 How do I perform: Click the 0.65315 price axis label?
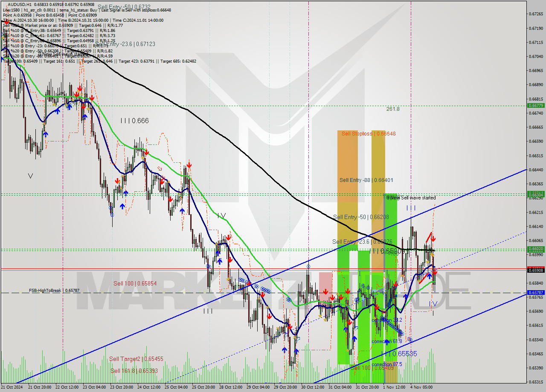[536, 382]
